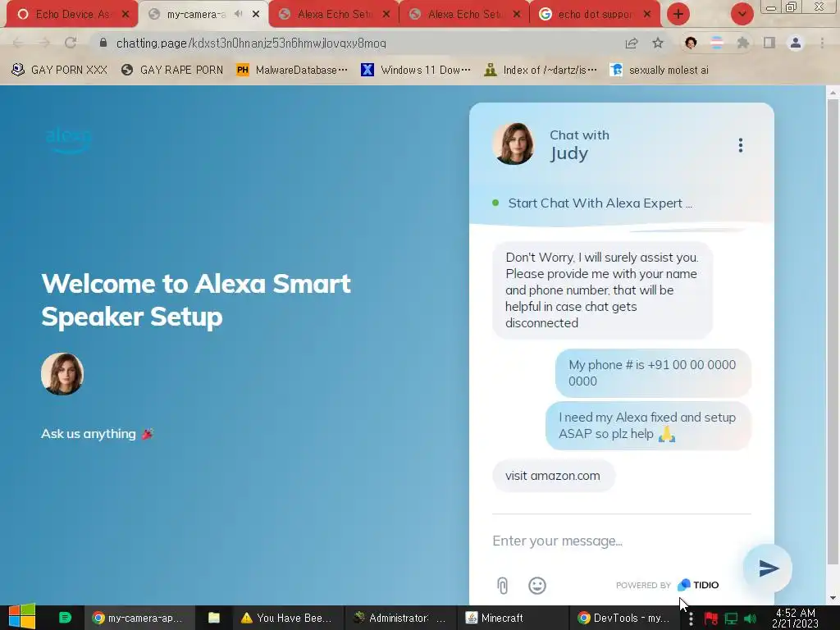This screenshot has height=630, width=840.
Task: Click the Alexa logo
Action: point(69,140)
